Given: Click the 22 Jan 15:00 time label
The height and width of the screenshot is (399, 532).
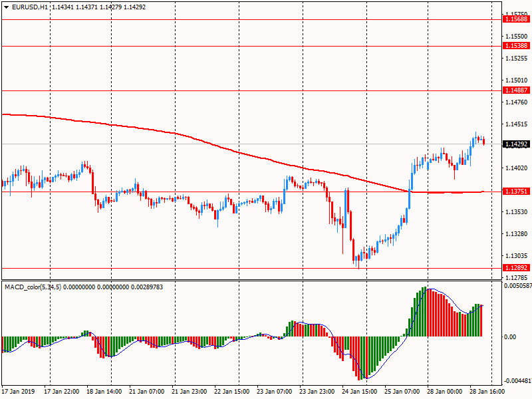Looking at the screenshot, I should [x=231, y=391].
